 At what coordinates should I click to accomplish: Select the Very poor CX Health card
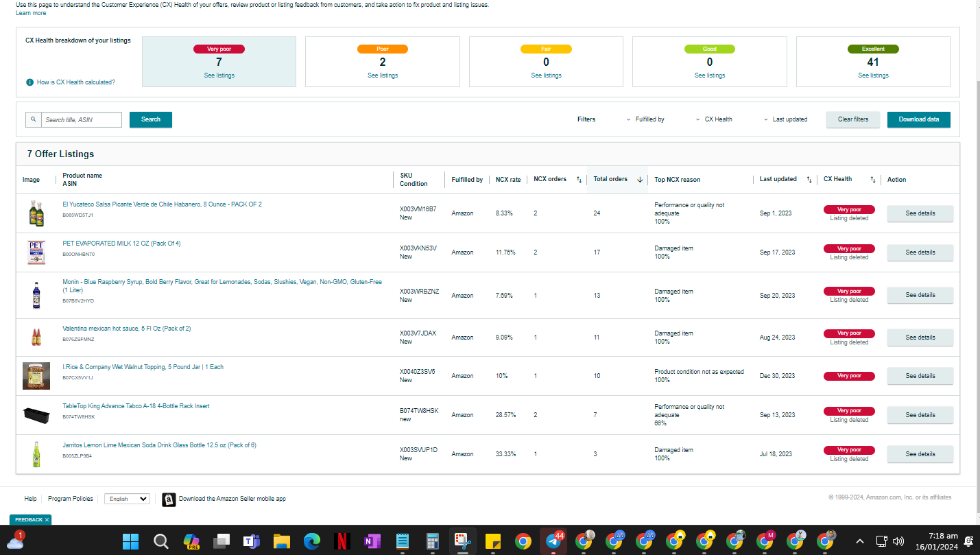coord(219,62)
